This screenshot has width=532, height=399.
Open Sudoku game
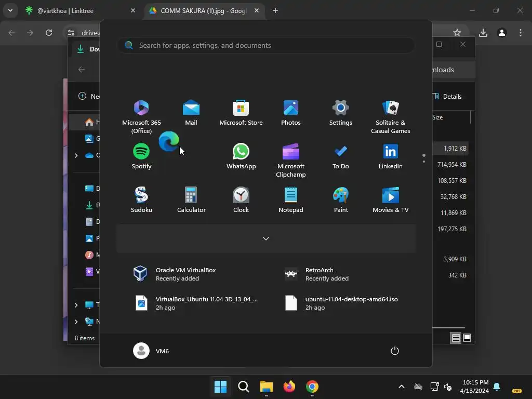pyautogui.click(x=141, y=200)
